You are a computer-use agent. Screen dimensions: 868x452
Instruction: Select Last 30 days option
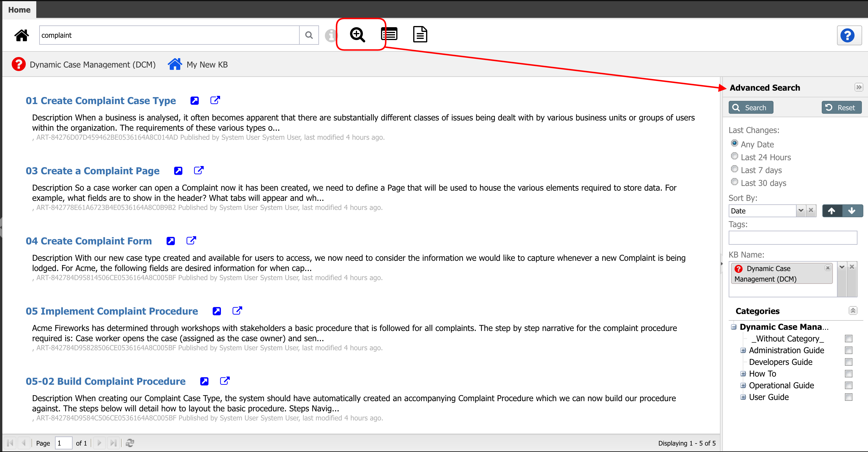coord(734,182)
